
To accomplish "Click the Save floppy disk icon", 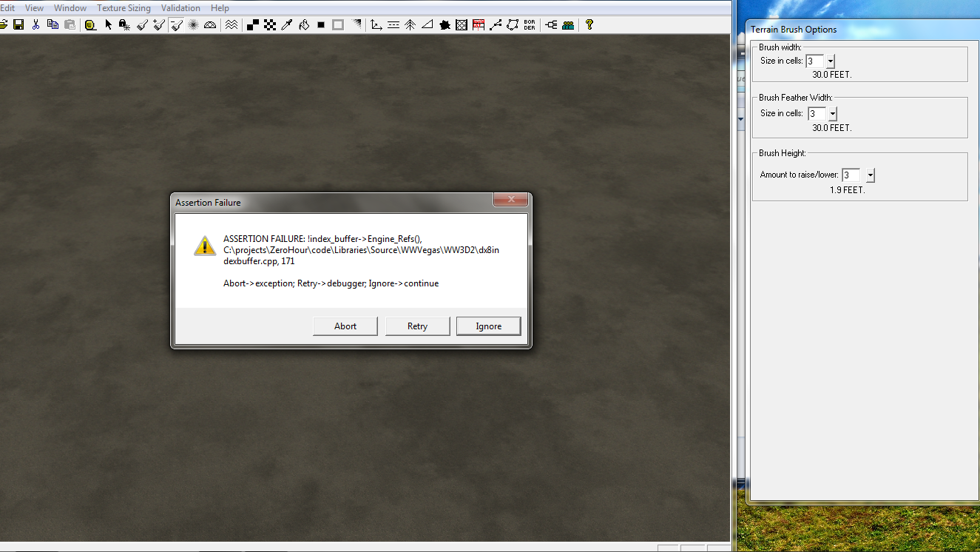I will pyautogui.click(x=18, y=24).
